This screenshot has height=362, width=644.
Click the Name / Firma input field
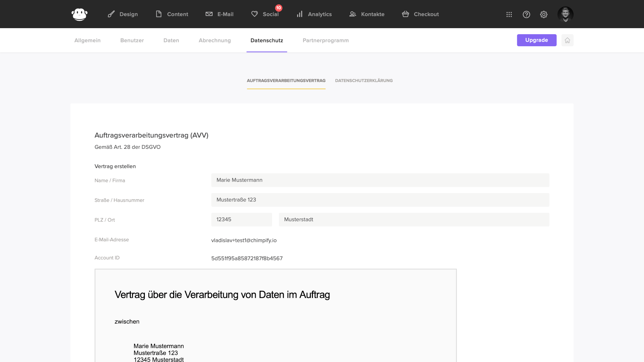tap(380, 180)
